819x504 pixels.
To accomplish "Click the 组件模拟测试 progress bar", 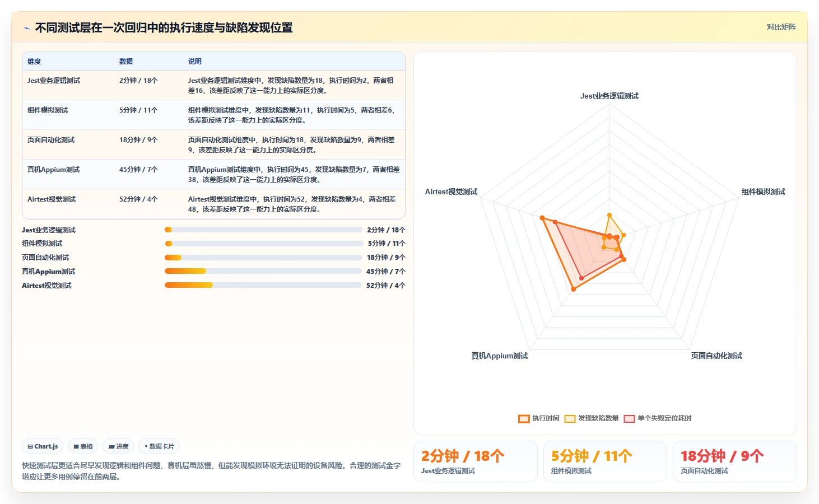I will (264, 244).
